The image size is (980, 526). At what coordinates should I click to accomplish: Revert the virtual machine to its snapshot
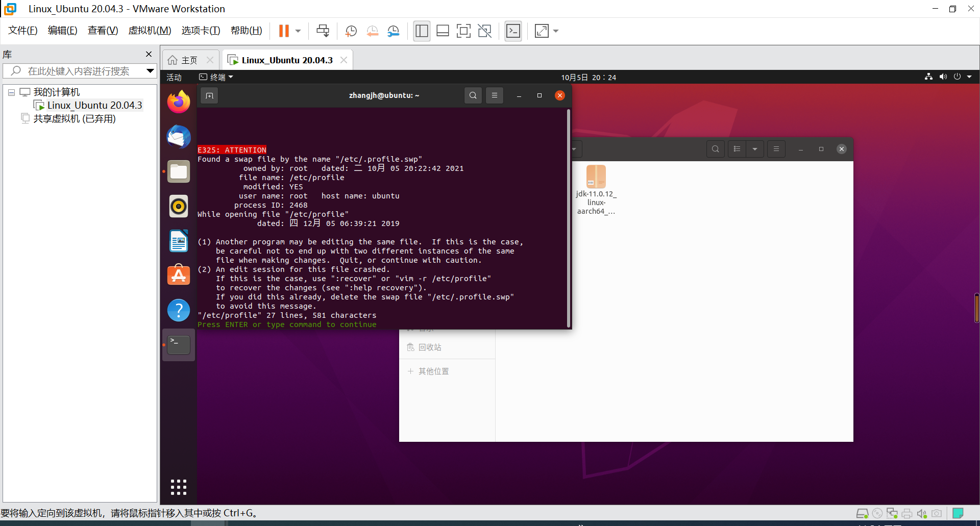[x=372, y=31]
